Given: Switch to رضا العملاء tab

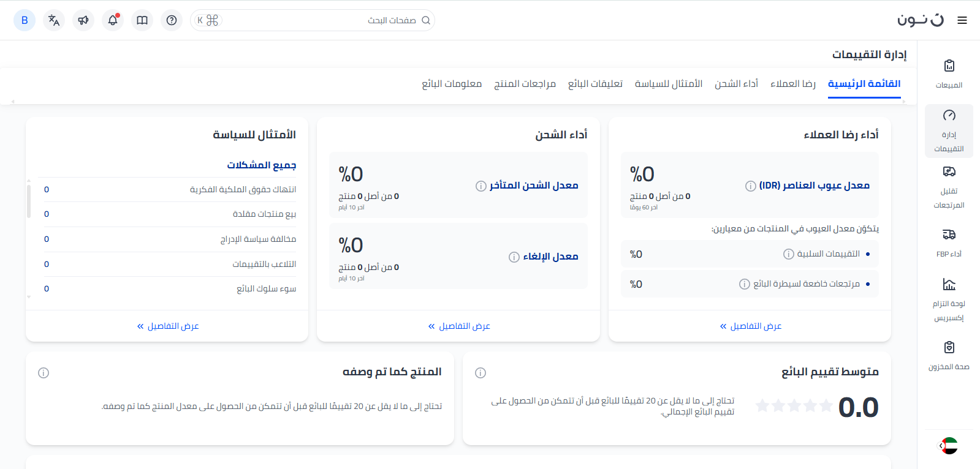Looking at the screenshot, I should pos(792,84).
